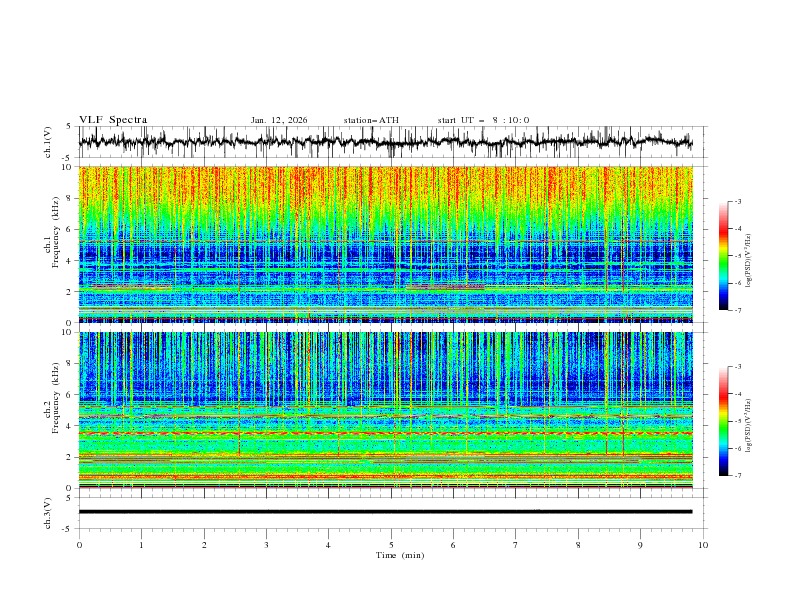792x612 pixels.
Task: Click the time axis tick label '10'
Action: [703, 545]
